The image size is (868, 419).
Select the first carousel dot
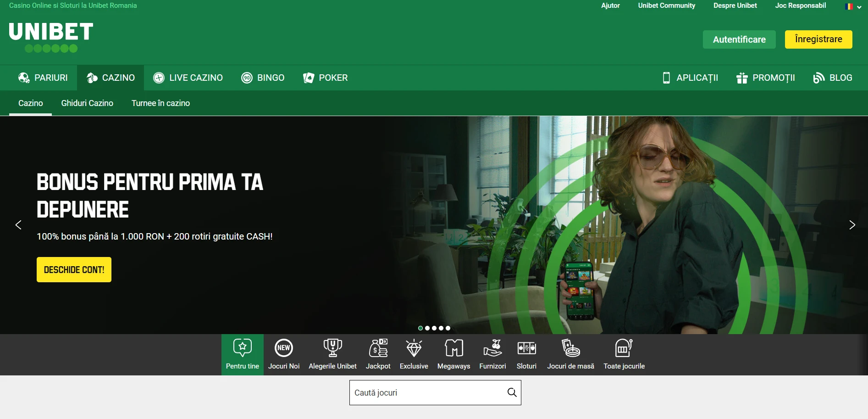(x=420, y=328)
